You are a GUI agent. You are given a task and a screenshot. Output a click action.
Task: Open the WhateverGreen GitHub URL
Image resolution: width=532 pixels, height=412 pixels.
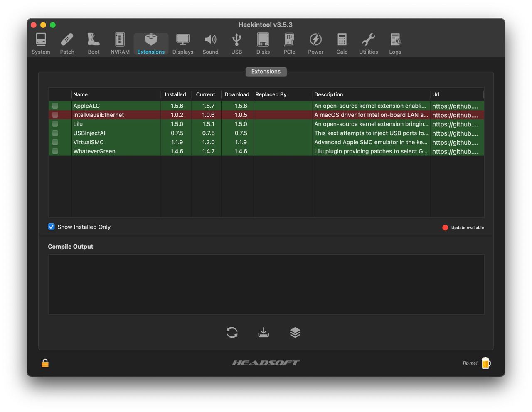(455, 152)
